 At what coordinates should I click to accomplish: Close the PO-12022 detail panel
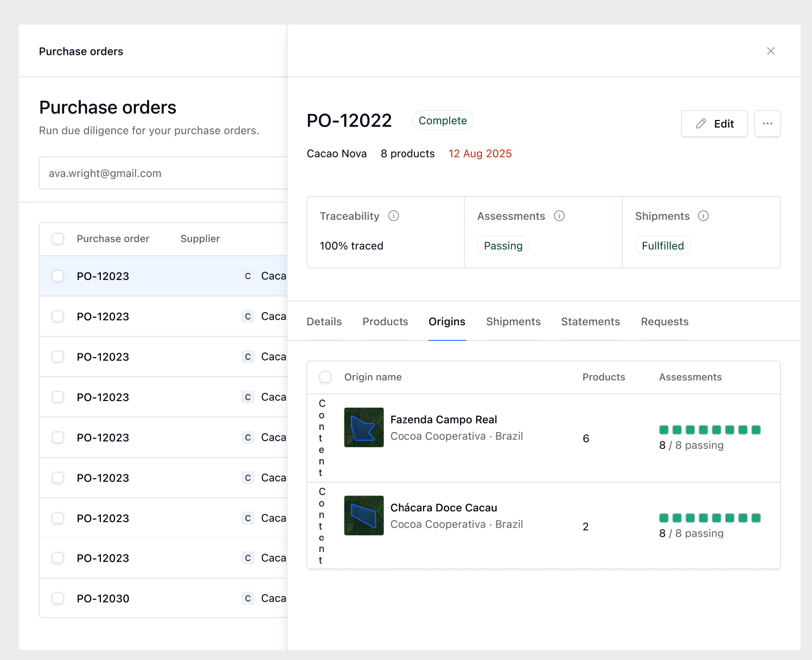pyautogui.click(x=771, y=51)
